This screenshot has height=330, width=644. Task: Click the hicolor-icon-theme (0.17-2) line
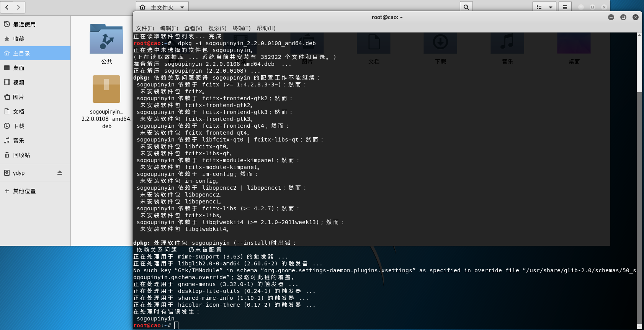(224, 305)
